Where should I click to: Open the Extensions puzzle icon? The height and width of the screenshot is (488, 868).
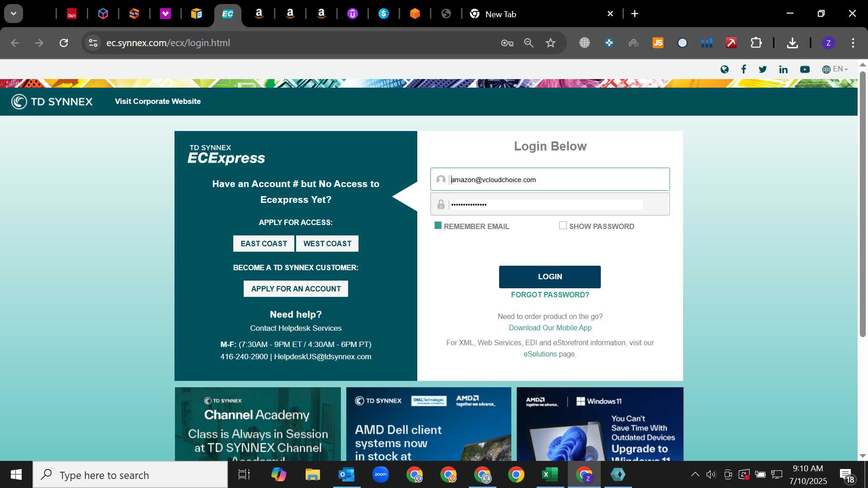[x=756, y=43]
